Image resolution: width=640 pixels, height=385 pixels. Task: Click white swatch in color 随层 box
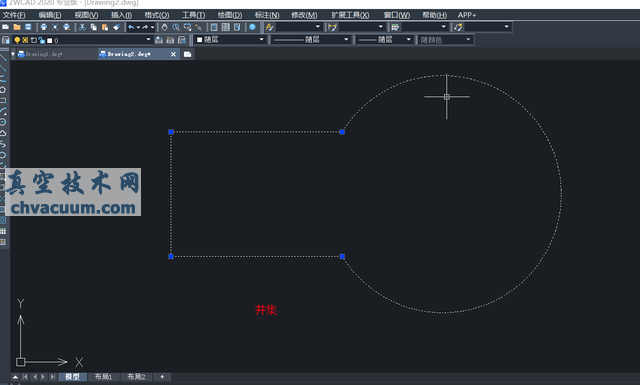(x=200, y=40)
